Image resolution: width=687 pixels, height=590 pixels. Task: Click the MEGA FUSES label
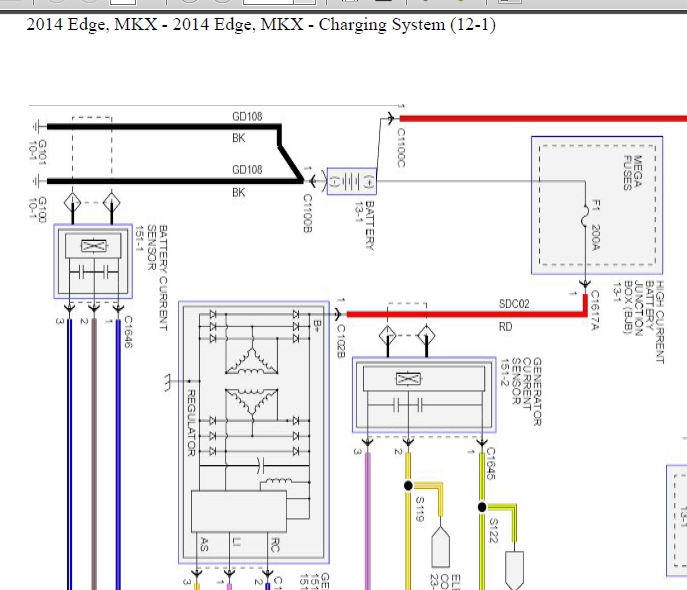pyautogui.click(x=633, y=173)
